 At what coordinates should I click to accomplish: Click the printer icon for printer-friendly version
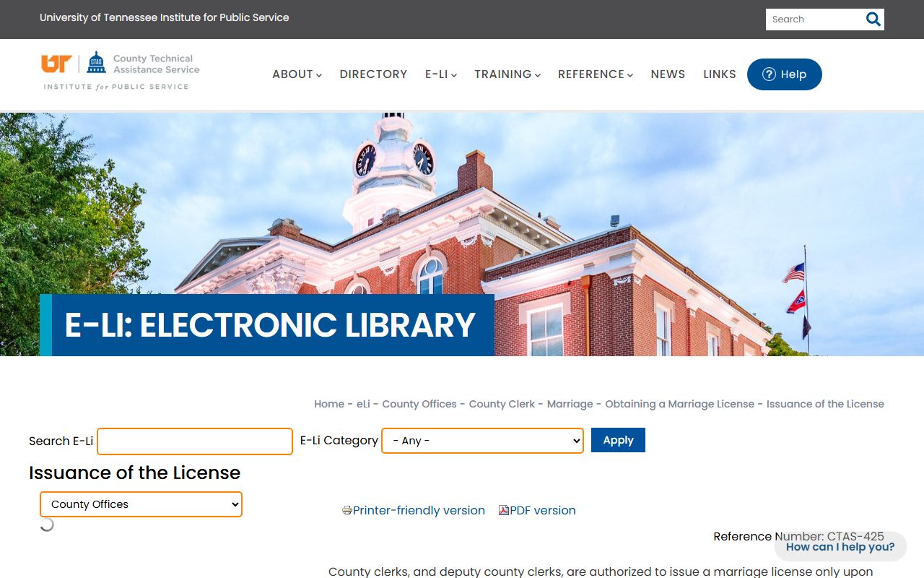[x=347, y=511]
